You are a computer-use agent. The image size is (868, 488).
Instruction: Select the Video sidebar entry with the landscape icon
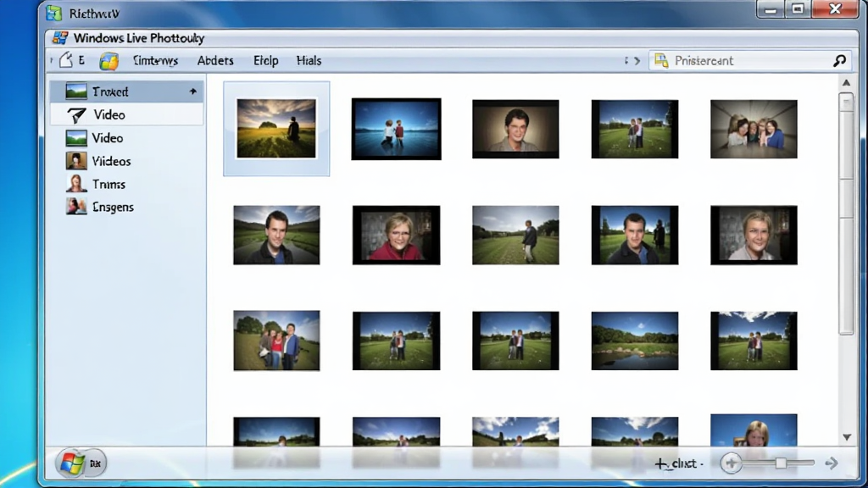coord(127,138)
